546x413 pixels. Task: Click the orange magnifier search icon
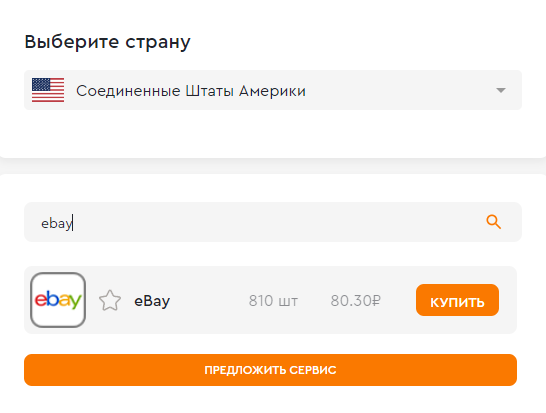tap(493, 222)
